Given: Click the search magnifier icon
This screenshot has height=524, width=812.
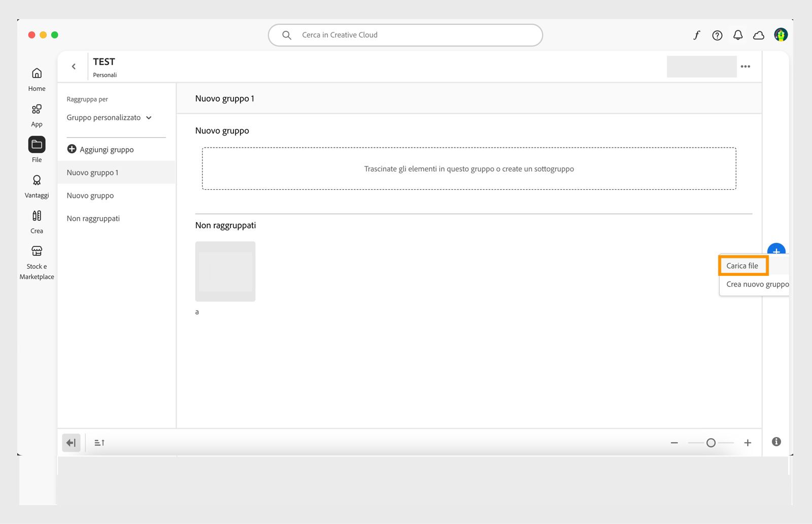Looking at the screenshot, I should point(287,35).
